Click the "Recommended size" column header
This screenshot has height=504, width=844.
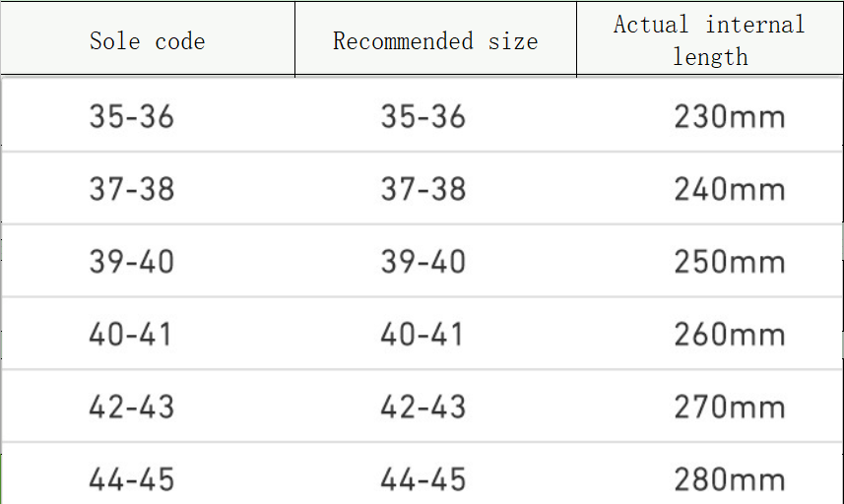point(435,41)
